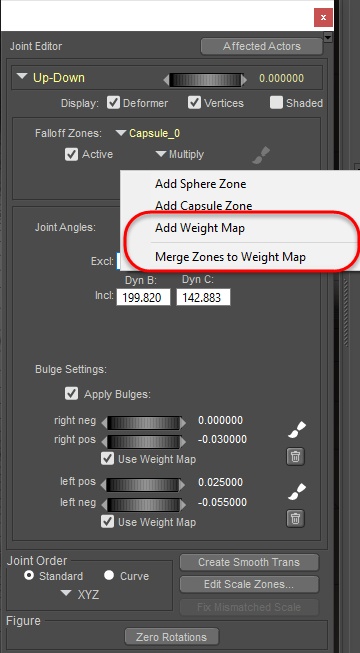Open the panel options arrow next to Affected Actors
This screenshot has width=360, height=653.
[328, 37]
